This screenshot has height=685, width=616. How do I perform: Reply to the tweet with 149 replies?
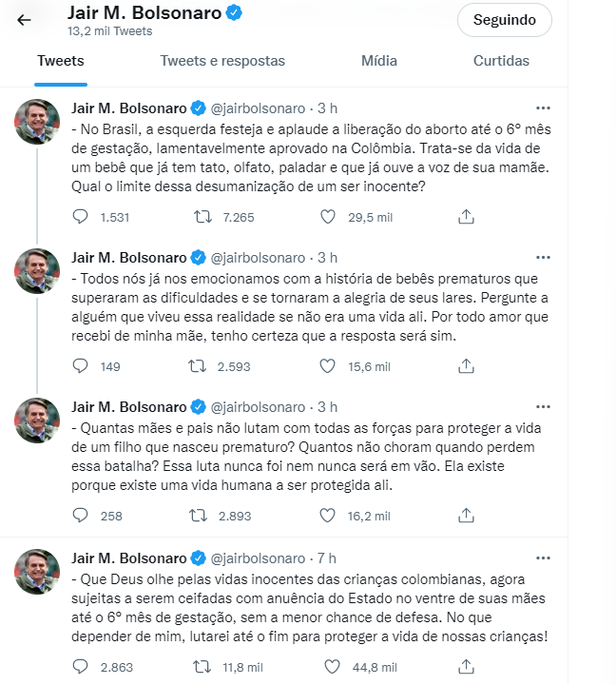point(81,365)
